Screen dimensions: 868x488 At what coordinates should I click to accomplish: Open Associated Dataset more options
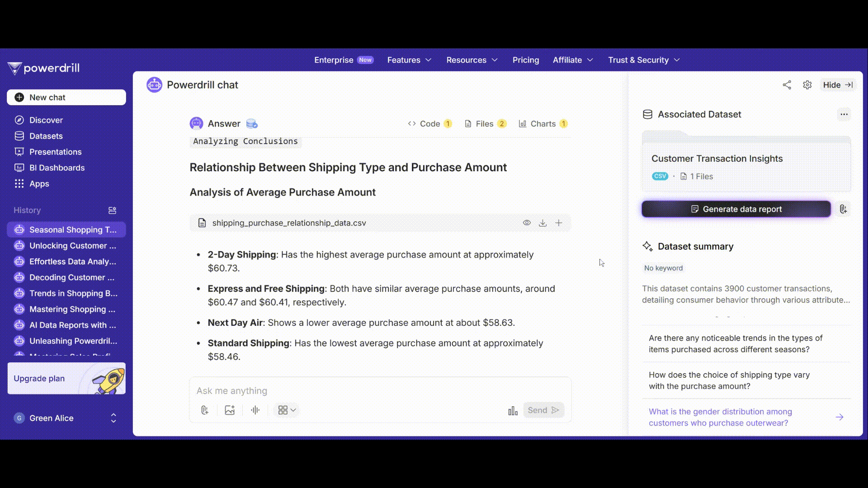pos(844,114)
